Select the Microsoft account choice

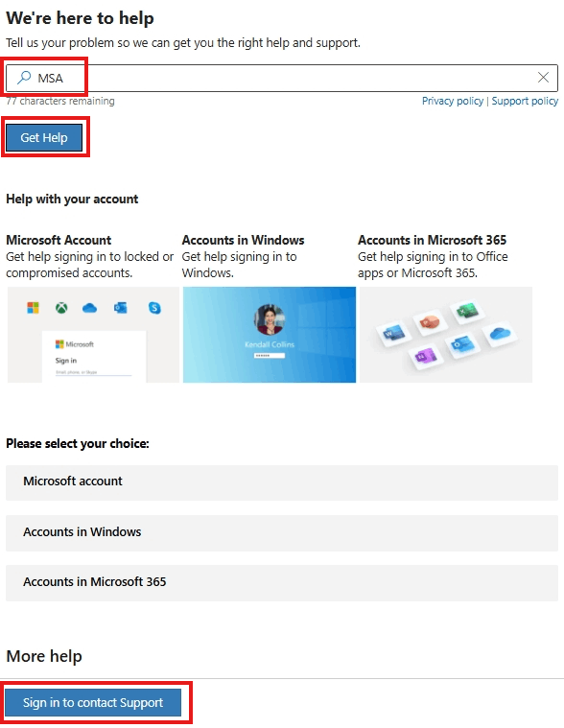pyautogui.click(x=282, y=482)
